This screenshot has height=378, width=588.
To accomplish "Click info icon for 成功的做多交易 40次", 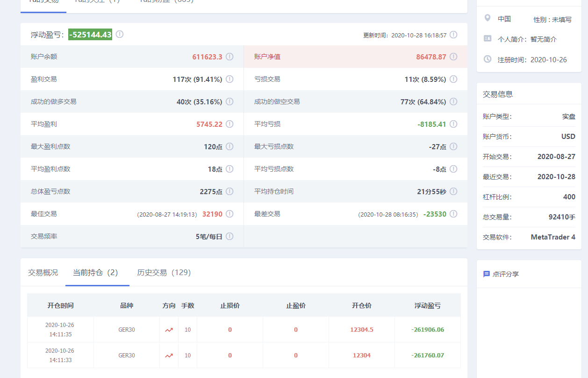I will (229, 102).
